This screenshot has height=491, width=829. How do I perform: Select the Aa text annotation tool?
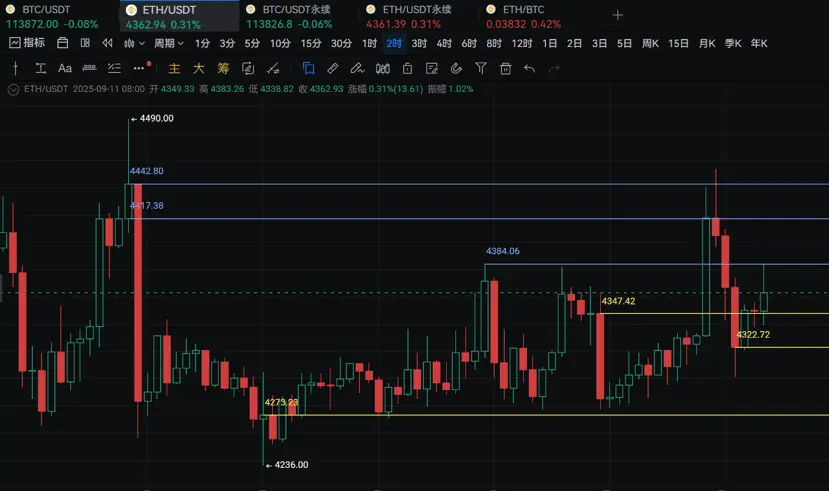pos(65,68)
